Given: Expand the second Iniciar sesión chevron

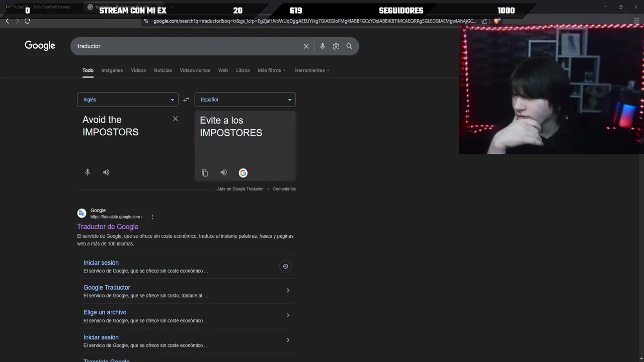Looking at the screenshot, I should click(288, 340).
